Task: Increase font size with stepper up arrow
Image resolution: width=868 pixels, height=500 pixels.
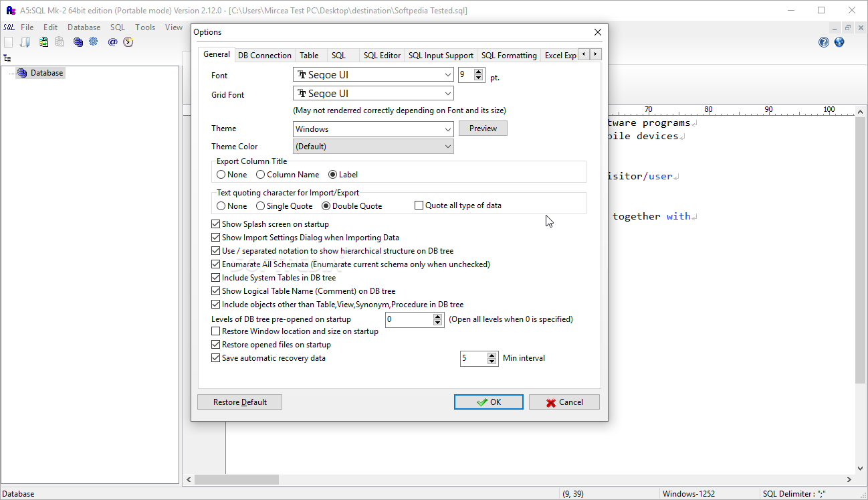Action: point(479,72)
